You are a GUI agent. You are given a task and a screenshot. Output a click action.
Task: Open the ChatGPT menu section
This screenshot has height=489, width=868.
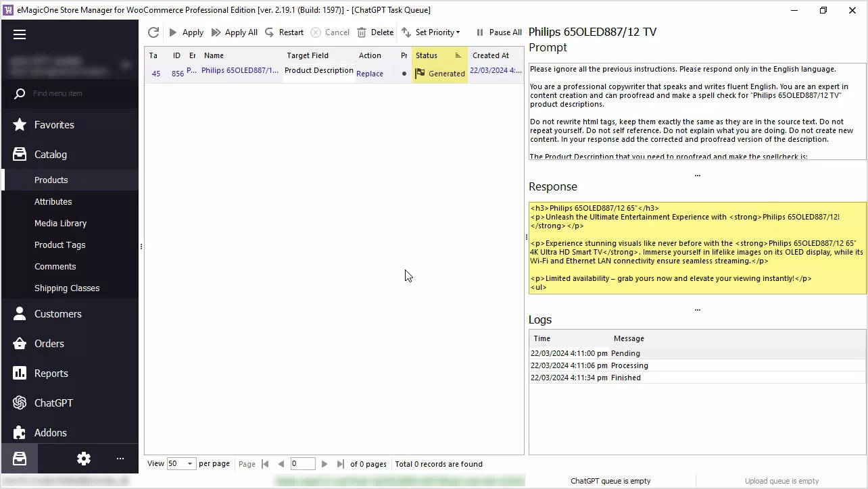53,403
